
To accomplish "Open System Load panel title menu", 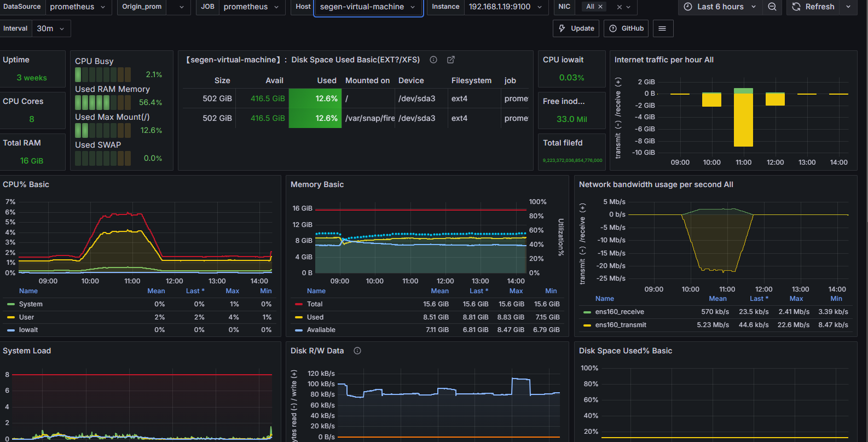I will (x=27, y=351).
